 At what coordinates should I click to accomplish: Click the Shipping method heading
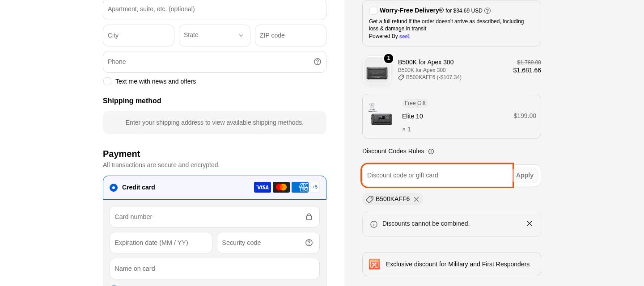[132, 101]
